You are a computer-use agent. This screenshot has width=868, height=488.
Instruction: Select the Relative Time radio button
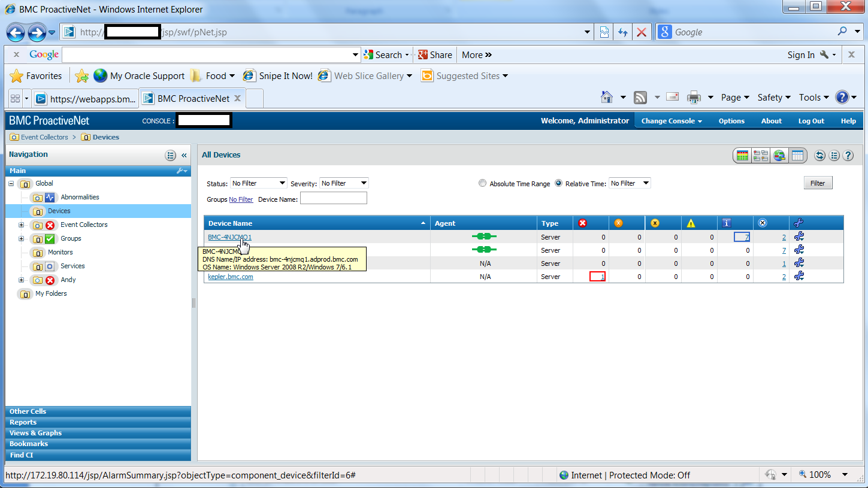point(558,183)
